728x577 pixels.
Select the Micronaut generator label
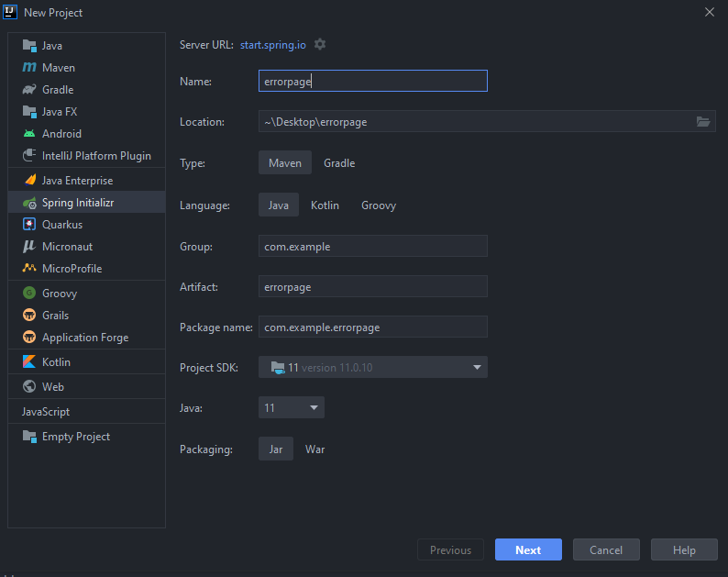(67, 246)
